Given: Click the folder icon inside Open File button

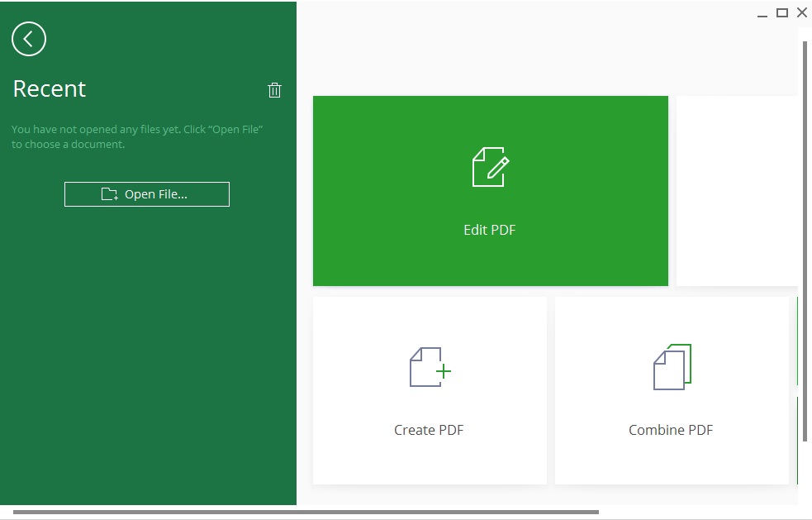Looking at the screenshot, I should (x=108, y=193).
